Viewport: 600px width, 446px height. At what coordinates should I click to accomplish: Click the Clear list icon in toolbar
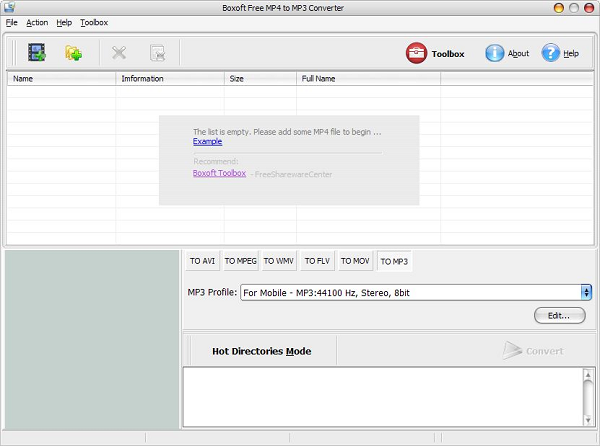157,53
